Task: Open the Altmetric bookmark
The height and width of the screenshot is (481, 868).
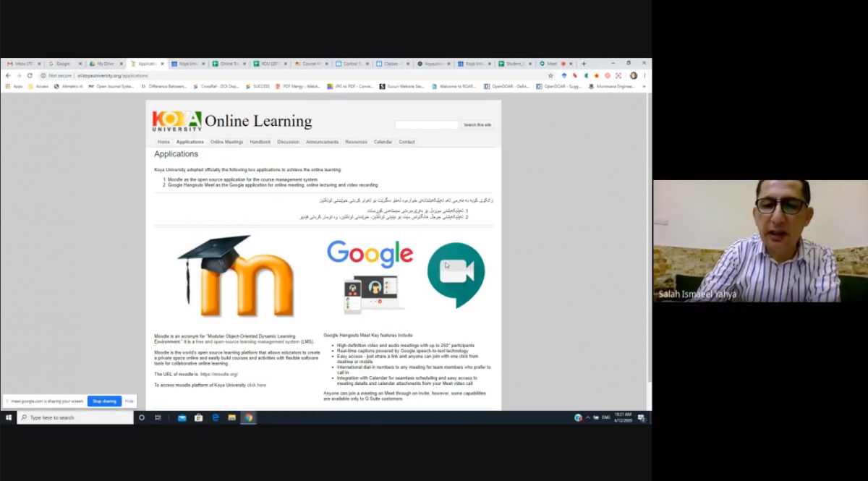Action: pos(69,86)
